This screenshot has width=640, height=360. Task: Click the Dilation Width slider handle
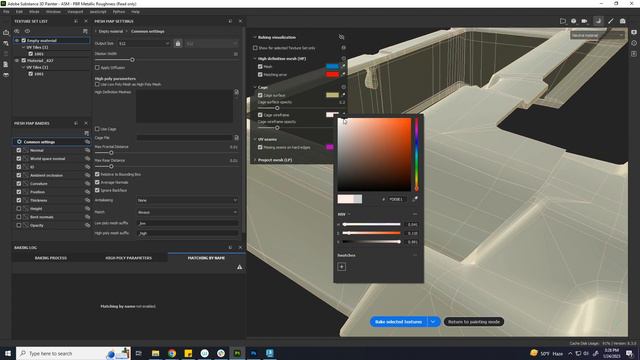[132, 60]
